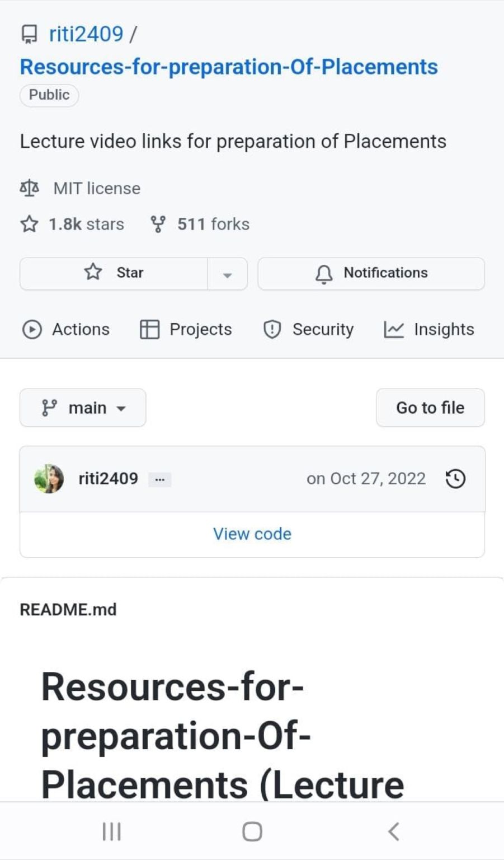This screenshot has height=860, width=504.
Task: Open the main branch selector
Action: point(83,408)
